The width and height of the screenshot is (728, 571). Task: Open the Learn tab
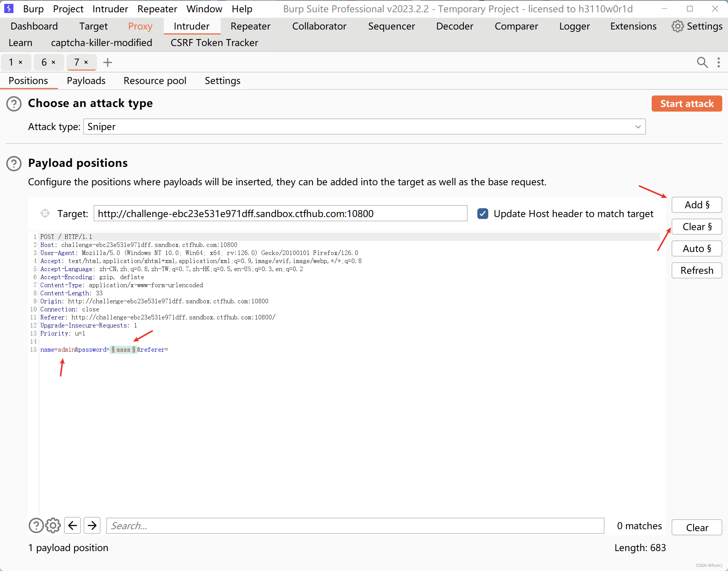[x=20, y=43]
